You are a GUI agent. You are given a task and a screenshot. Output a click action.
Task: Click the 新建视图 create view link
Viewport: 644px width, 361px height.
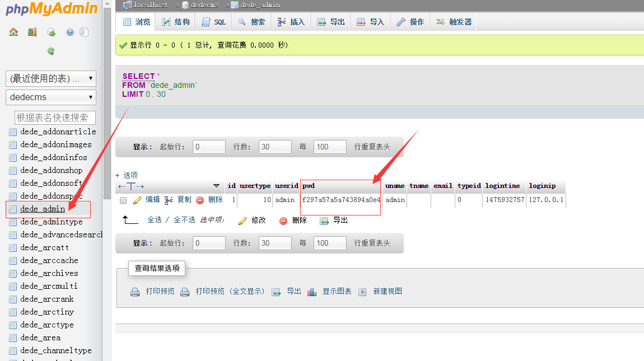(388, 291)
